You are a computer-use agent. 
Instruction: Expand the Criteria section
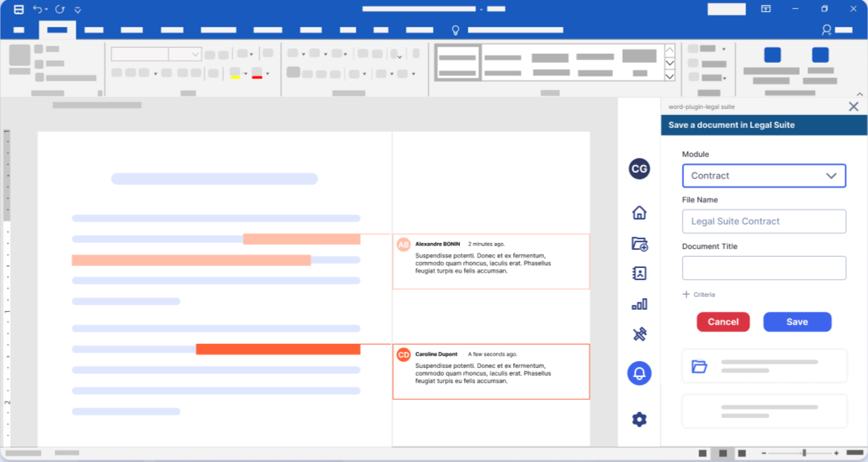(x=698, y=295)
